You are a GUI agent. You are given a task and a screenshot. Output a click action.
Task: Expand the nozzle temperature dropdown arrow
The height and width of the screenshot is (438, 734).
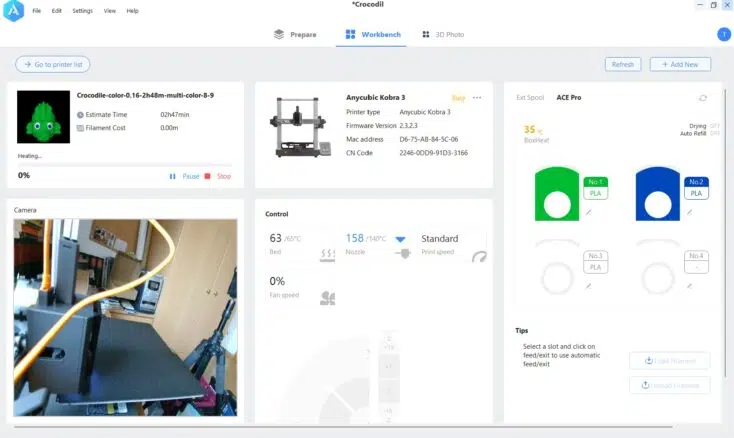click(x=400, y=239)
